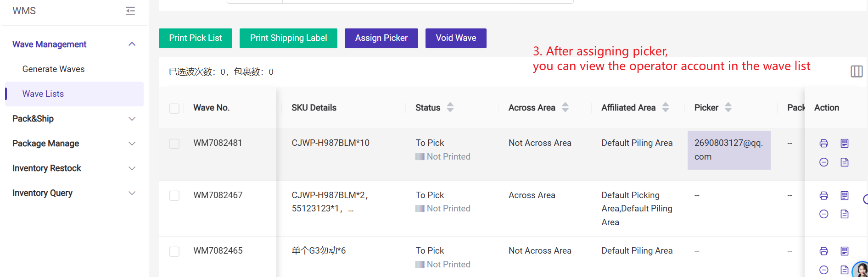Tick the WM7082467 row checkbox
Screen dimensions: 868x277
click(174, 196)
